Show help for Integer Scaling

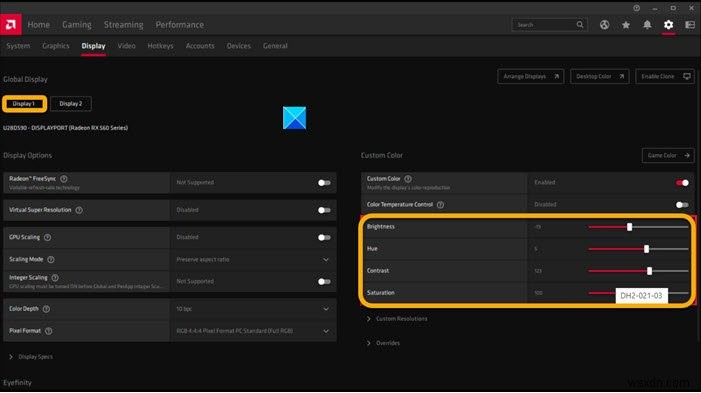[55, 278]
